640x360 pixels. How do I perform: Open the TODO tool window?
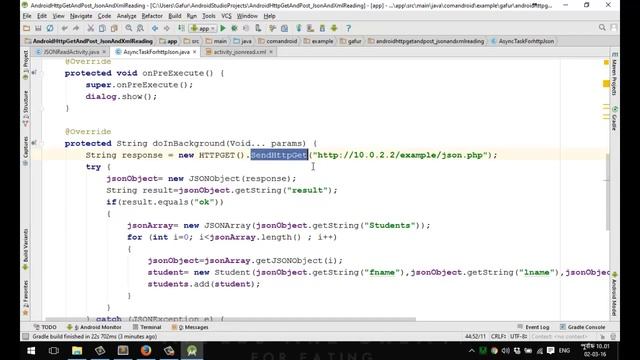(x=45, y=327)
